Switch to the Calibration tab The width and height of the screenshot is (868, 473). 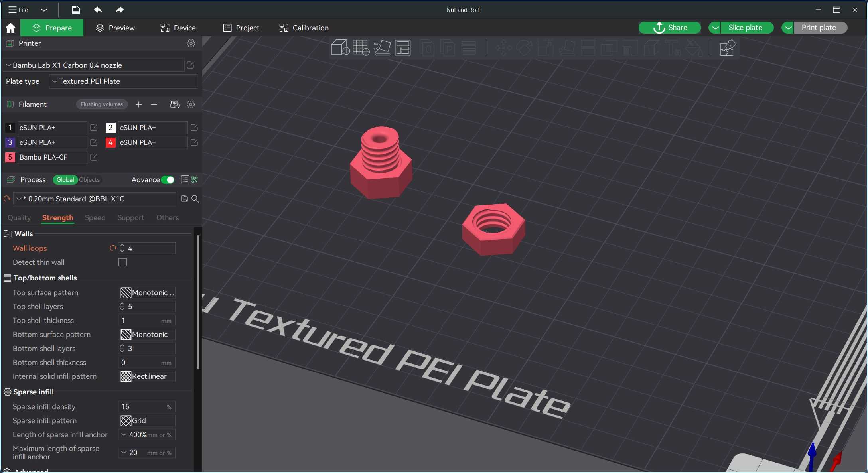coord(304,28)
